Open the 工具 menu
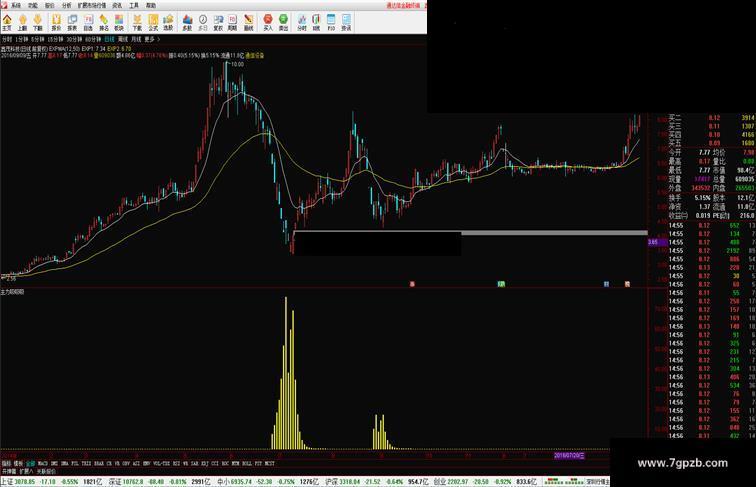 coord(134,5)
